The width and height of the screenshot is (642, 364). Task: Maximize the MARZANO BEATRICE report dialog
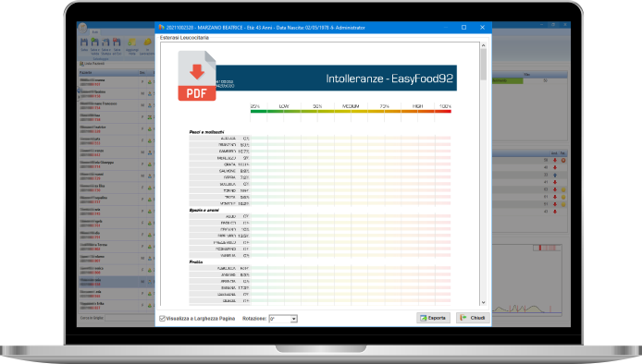(x=463, y=28)
